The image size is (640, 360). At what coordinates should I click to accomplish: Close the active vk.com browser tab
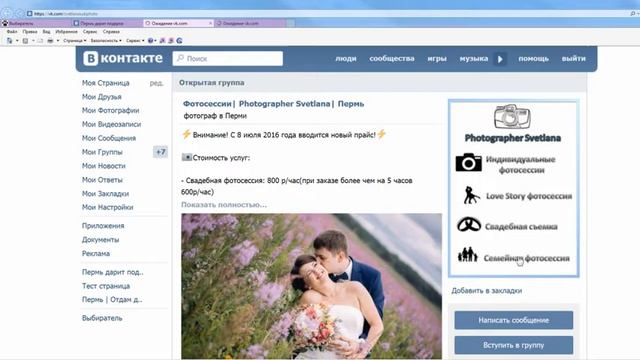211,23
